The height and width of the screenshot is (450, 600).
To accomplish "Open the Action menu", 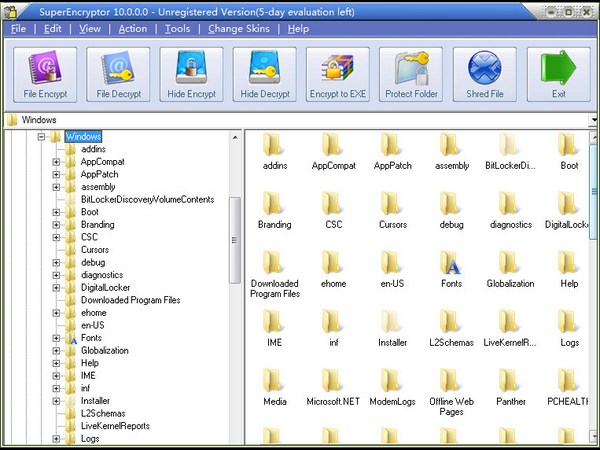I will point(132,29).
